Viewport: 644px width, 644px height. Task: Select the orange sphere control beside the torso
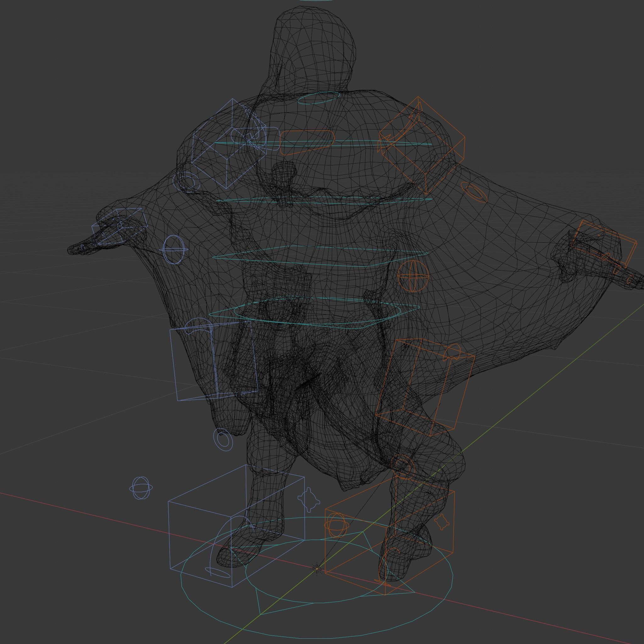click(x=413, y=276)
